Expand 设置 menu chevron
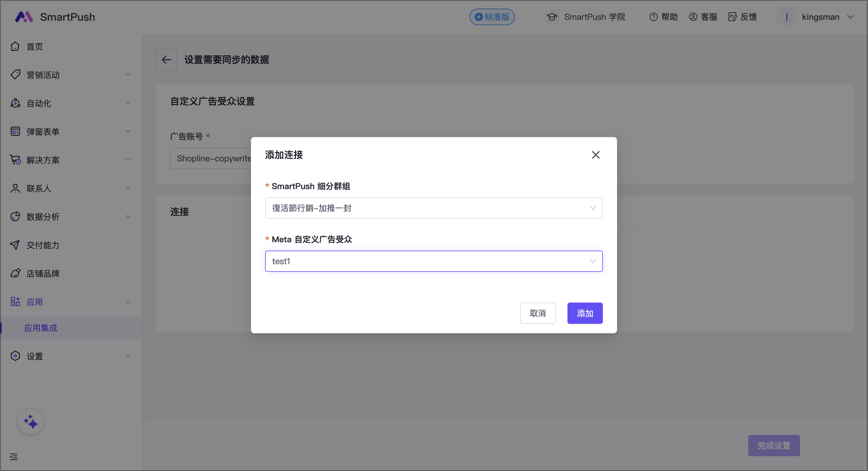Image resolution: width=868 pixels, height=471 pixels. 128,356
